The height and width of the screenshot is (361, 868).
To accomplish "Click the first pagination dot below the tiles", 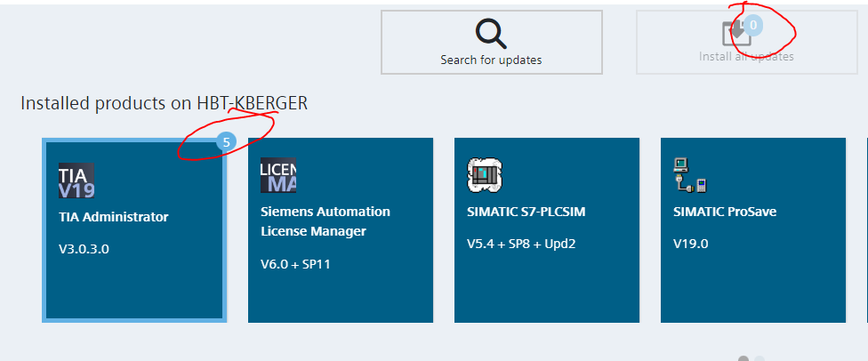I will click(743, 359).
